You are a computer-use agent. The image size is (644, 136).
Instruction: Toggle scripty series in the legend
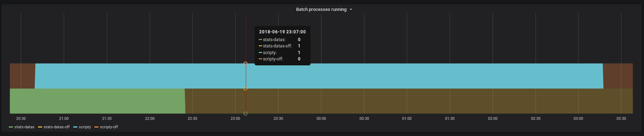point(85,127)
